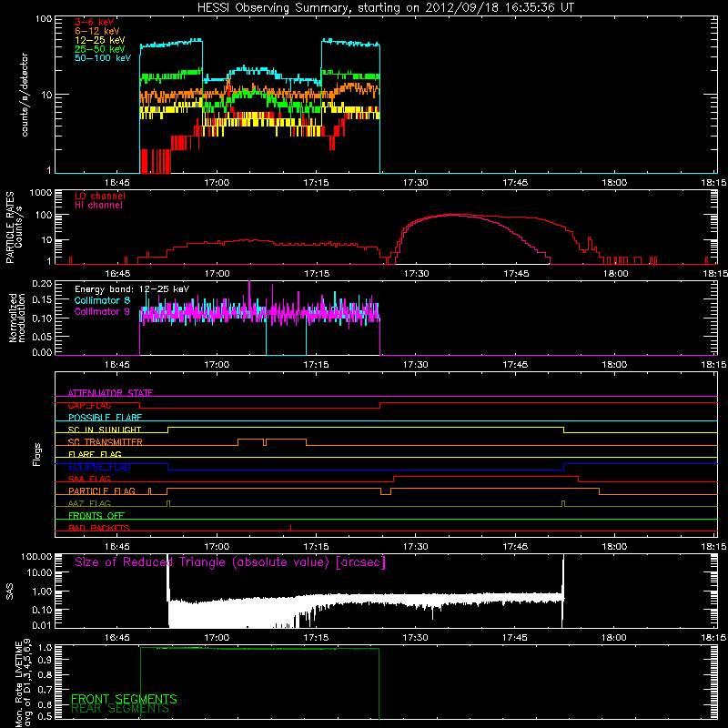Click the 'AAZ_FLAG' label
This screenshot has width=728, height=728.
pyautogui.click(x=89, y=504)
